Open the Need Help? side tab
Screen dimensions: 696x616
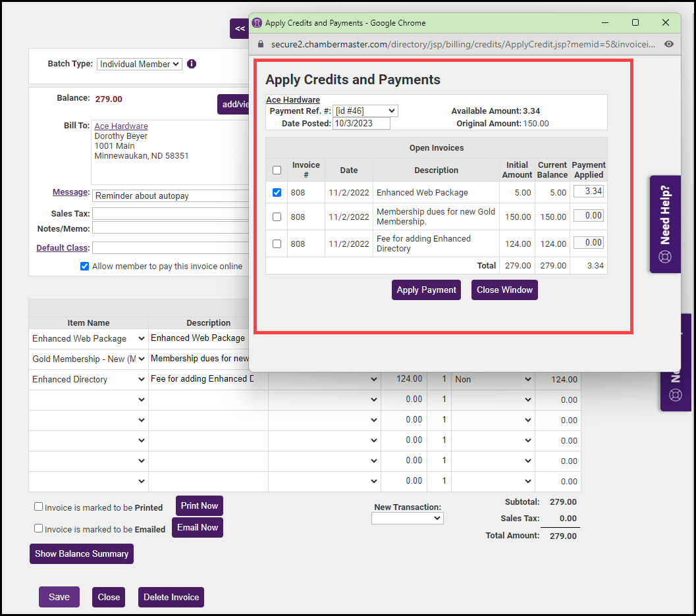click(x=665, y=224)
